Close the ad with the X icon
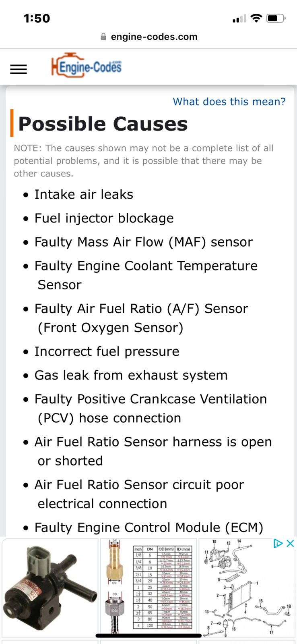This screenshot has width=297, height=644. pos(290,543)
